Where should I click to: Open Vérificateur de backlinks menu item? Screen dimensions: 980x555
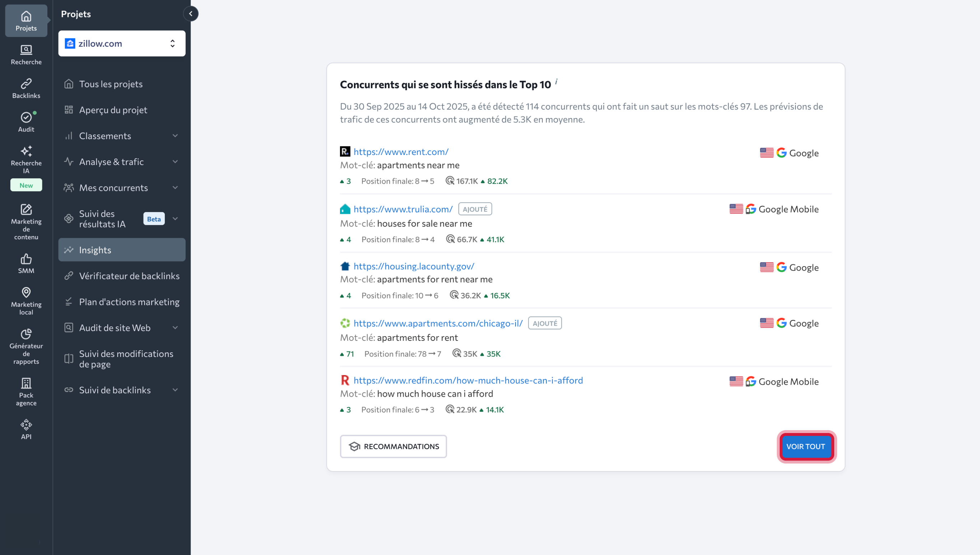coord(129,276)
